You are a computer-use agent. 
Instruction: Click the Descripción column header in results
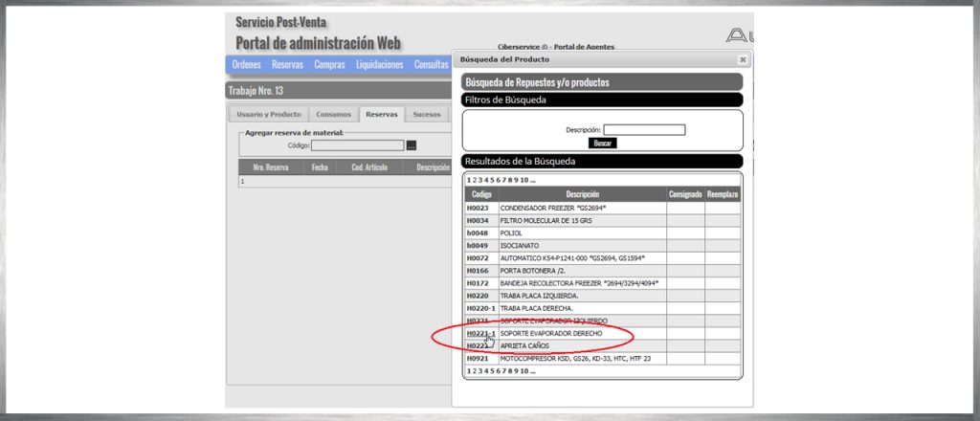tap(582, 194)
